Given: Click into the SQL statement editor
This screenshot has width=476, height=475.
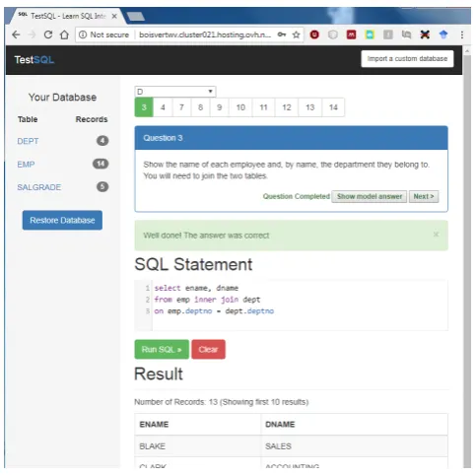Looking at the screenshot, I should (291, 305).
